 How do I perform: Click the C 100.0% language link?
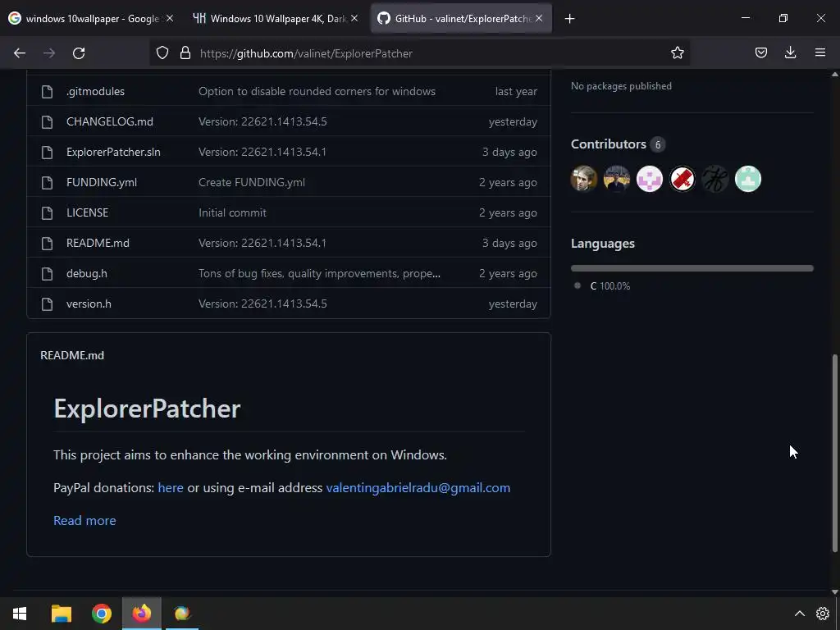point(609,286)
